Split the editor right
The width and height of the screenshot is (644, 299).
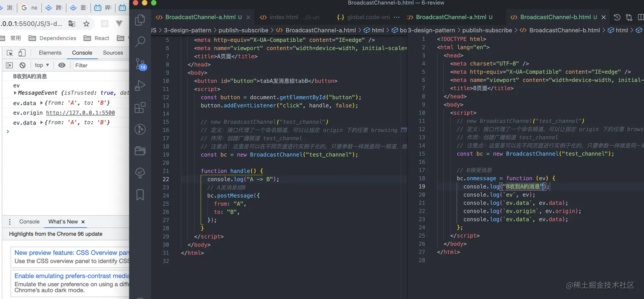[x=641, y=17]
